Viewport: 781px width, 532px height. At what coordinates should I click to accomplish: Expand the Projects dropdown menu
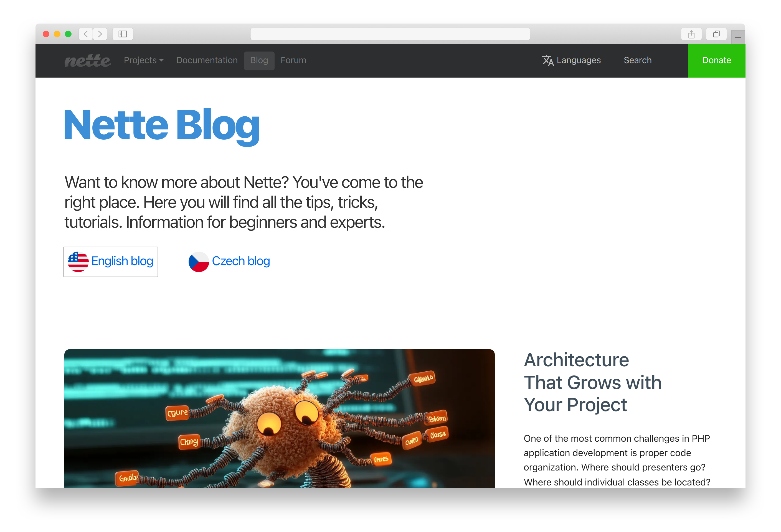143,60
